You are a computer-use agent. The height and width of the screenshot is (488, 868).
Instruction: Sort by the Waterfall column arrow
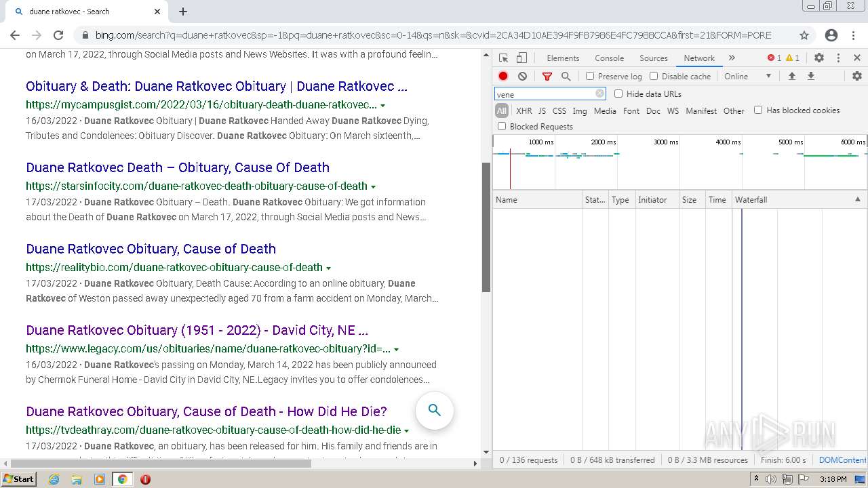click(x=857, y=199)
